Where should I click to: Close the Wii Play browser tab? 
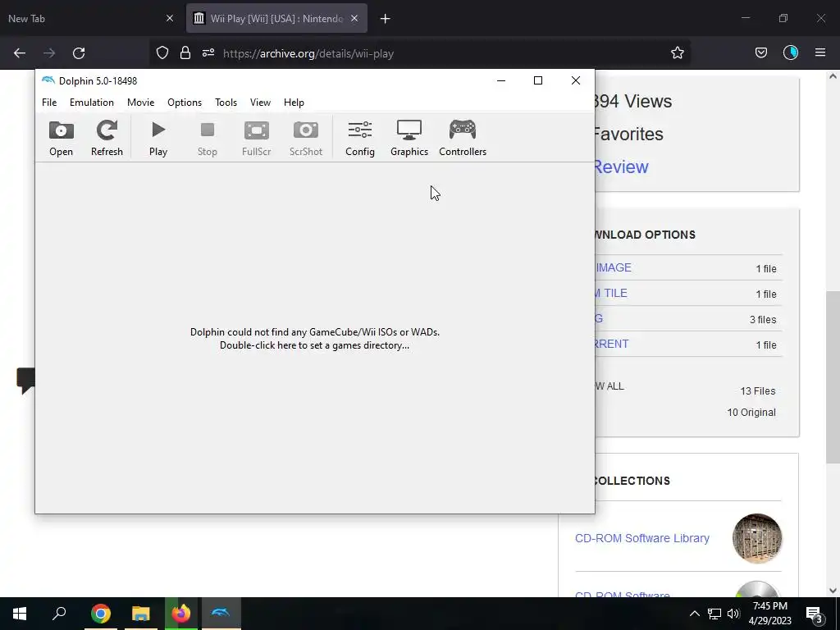(354, 18)
